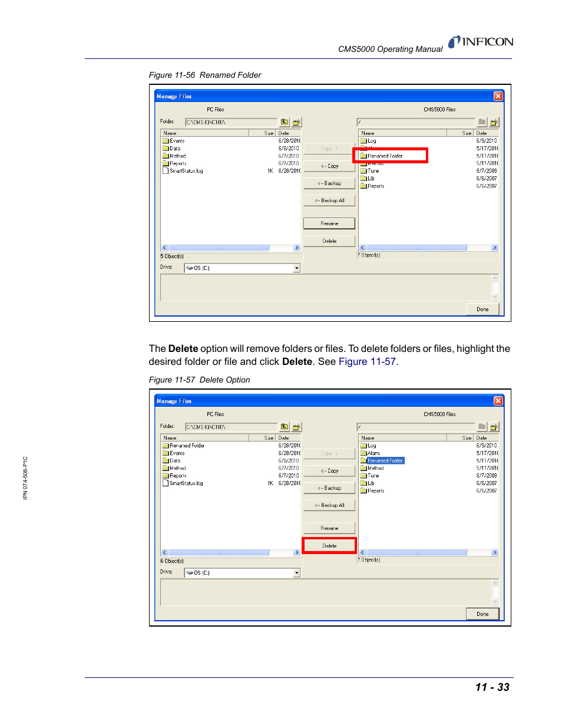Image resolution: width=562 pixels, height=728 pixels.
Task: Select Log folder icon in Figure 11-56 CMS5000 list
Action: pos(363,141)
